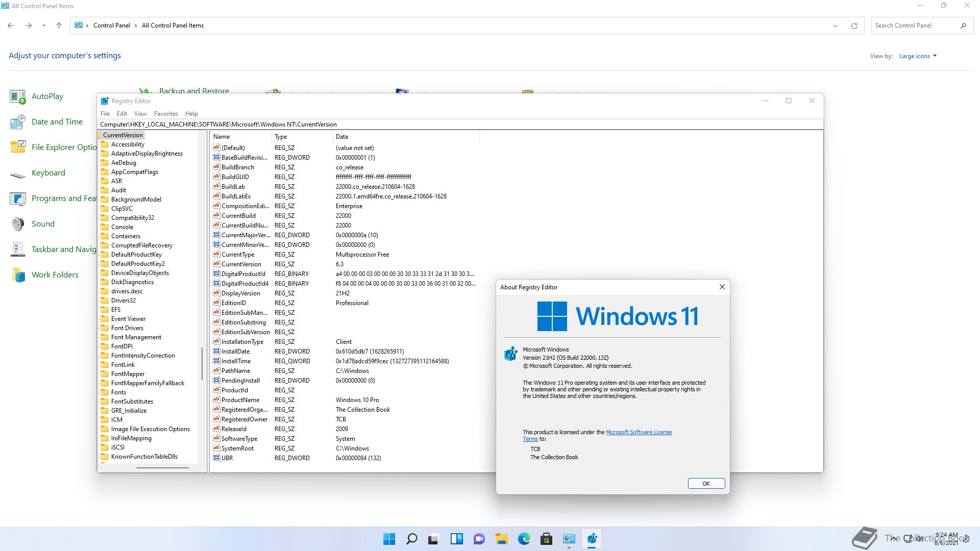Select the BaseBuildRevision value icon
The image size is (980, 551).
[x=216, y=158]
